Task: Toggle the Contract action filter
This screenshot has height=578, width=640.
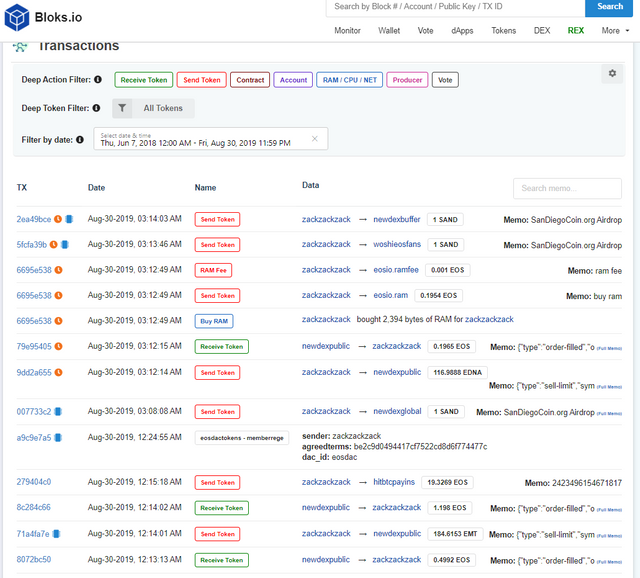Action: point(250,80)
